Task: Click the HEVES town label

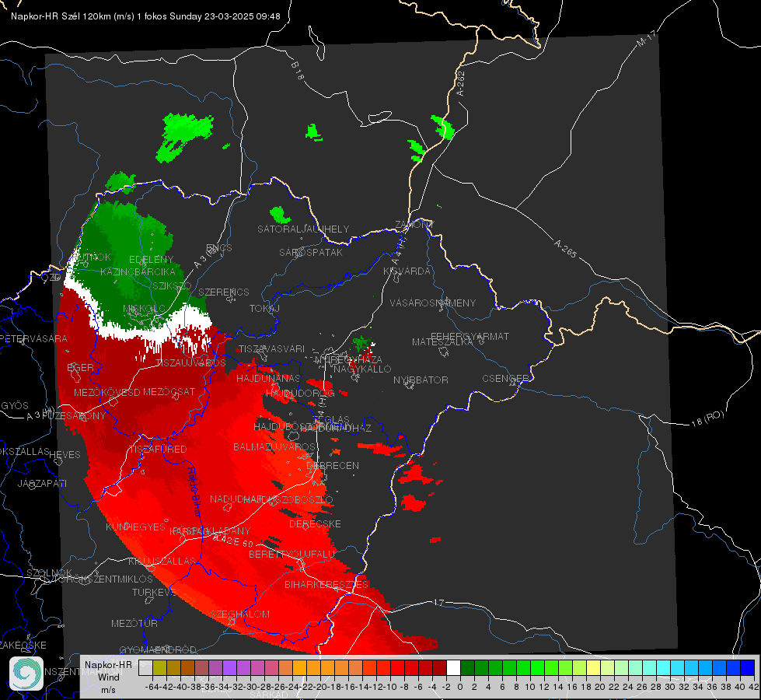Action: pos(65,455)
